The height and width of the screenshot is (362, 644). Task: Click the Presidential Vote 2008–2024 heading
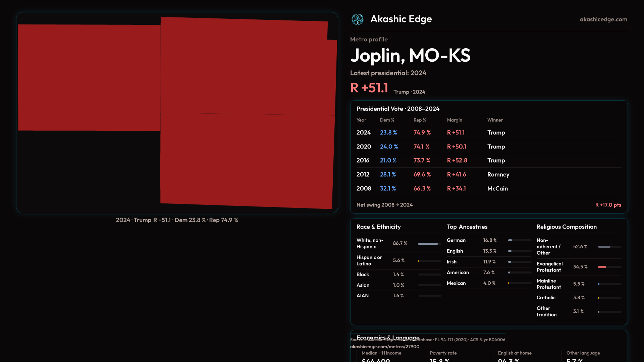pyautogui.click(x=397, y=109)
